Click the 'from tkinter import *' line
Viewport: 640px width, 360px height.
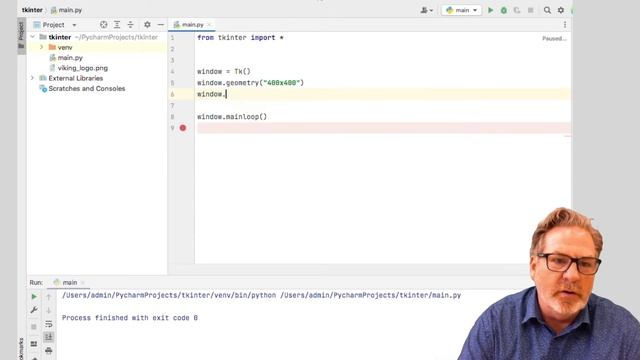240,38
